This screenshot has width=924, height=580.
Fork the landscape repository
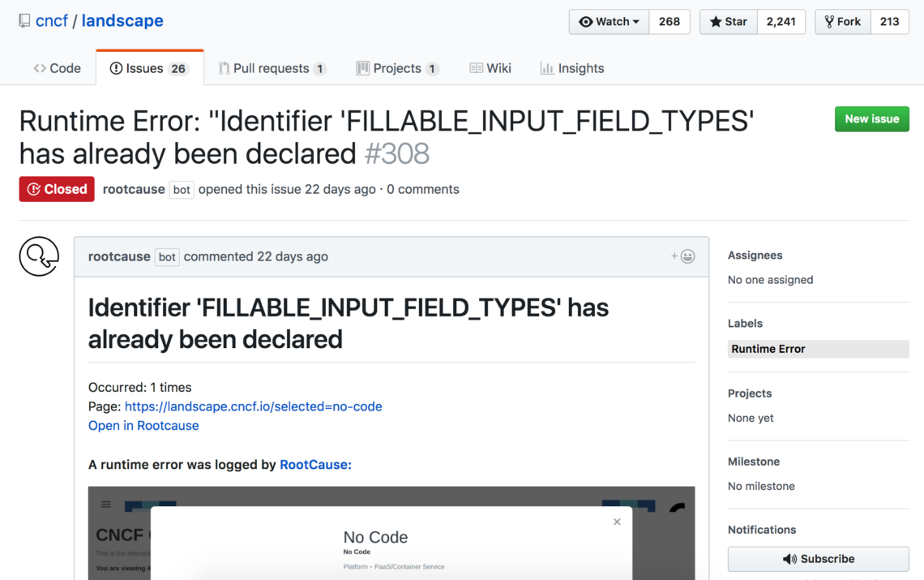pos(843,22)
